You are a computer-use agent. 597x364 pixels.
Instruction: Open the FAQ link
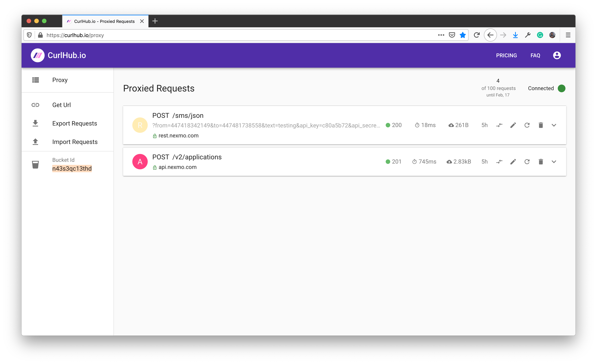535,56
